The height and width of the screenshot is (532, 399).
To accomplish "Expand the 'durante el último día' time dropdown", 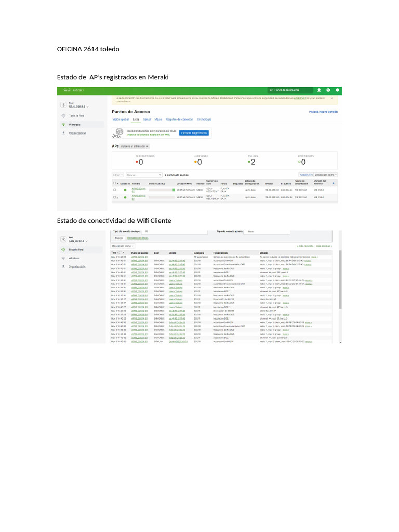I will 135,147.
